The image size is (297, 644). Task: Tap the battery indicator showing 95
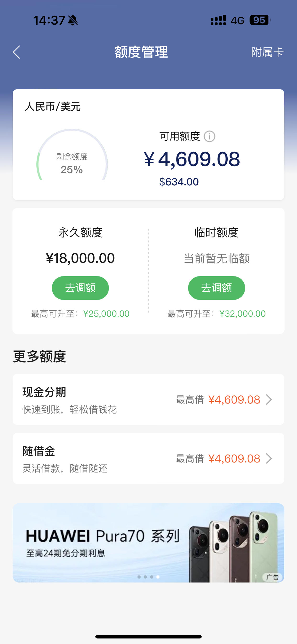tap(260, 20)
